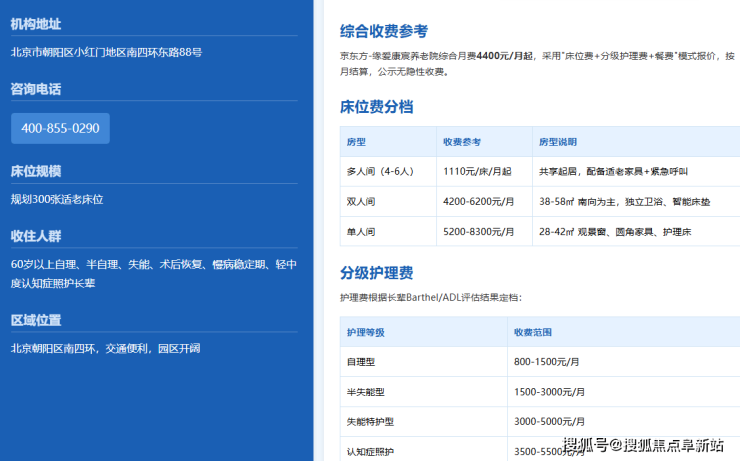
Task: Select the 床位规模 heading
Action: point(36,171)
